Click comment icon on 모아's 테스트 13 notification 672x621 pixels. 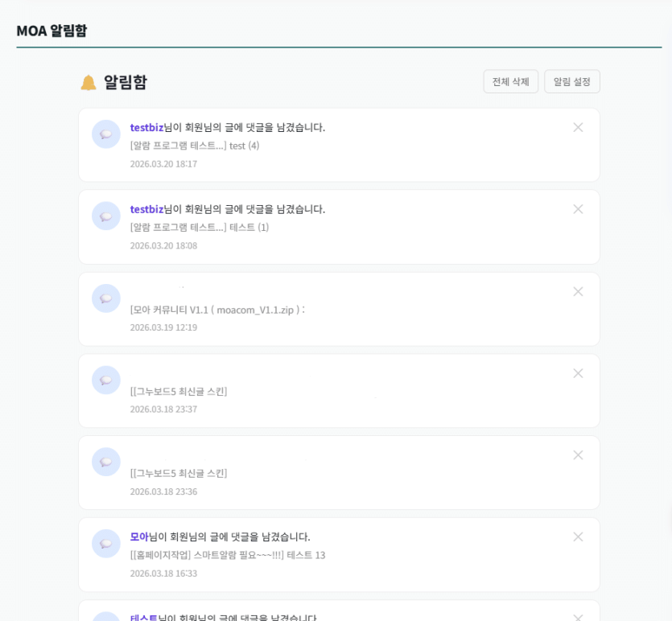[105, 544]
